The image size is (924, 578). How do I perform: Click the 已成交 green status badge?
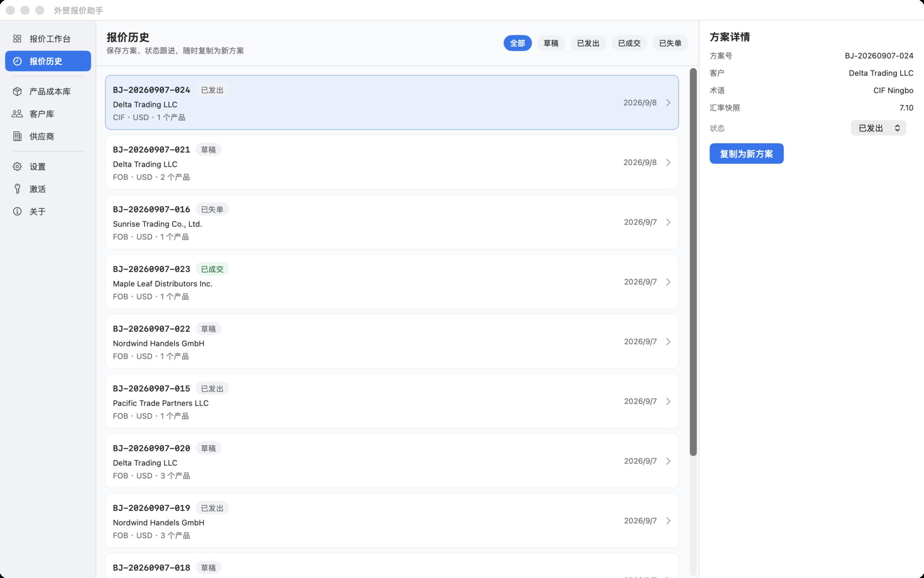click(x=212, y=269)
